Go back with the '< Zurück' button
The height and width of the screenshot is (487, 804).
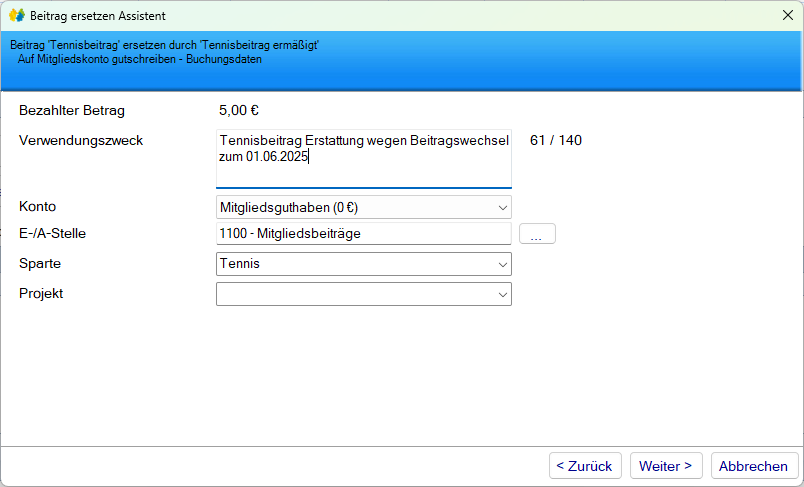point(585,466)
